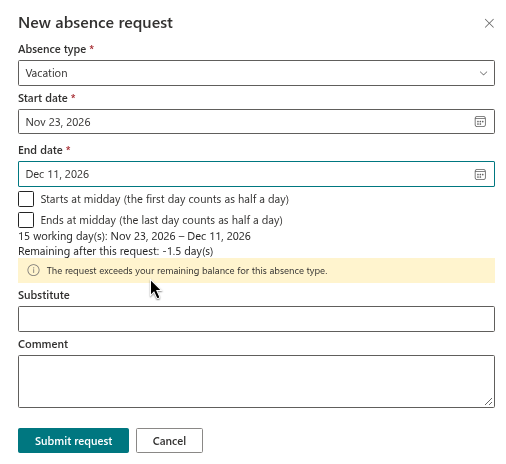506x464 pixels.
Task: Click the chevron arrow of Absence type
Action: pos(483,73)
